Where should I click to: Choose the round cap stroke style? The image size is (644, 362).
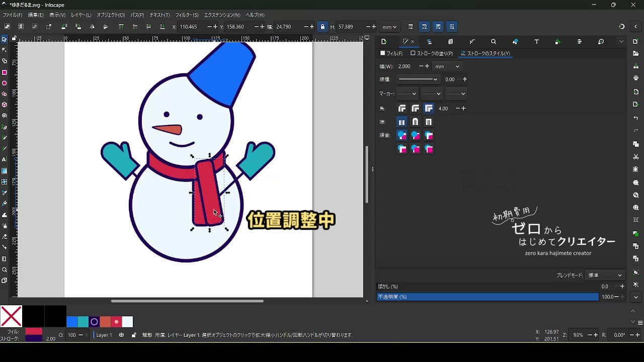[415, 122]
